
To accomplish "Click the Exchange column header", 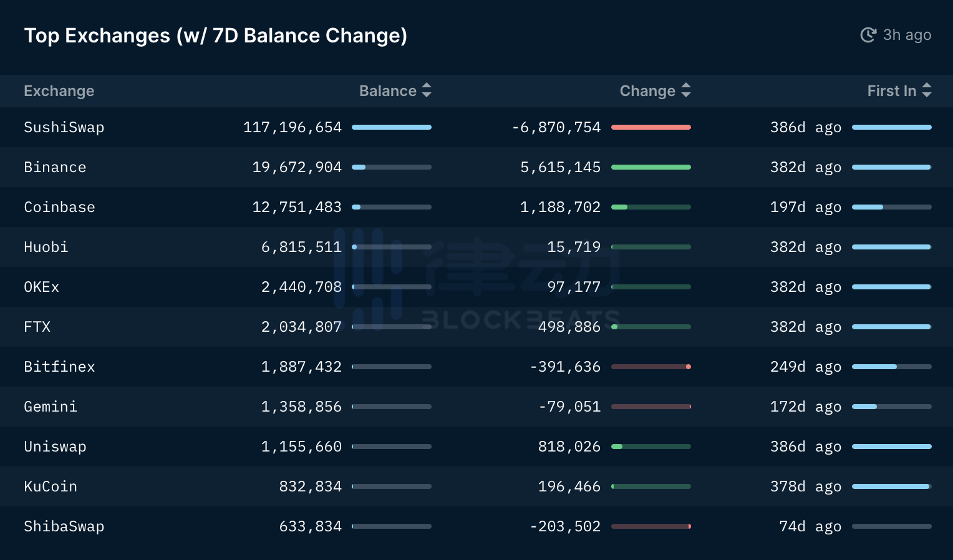I will 59,91.
